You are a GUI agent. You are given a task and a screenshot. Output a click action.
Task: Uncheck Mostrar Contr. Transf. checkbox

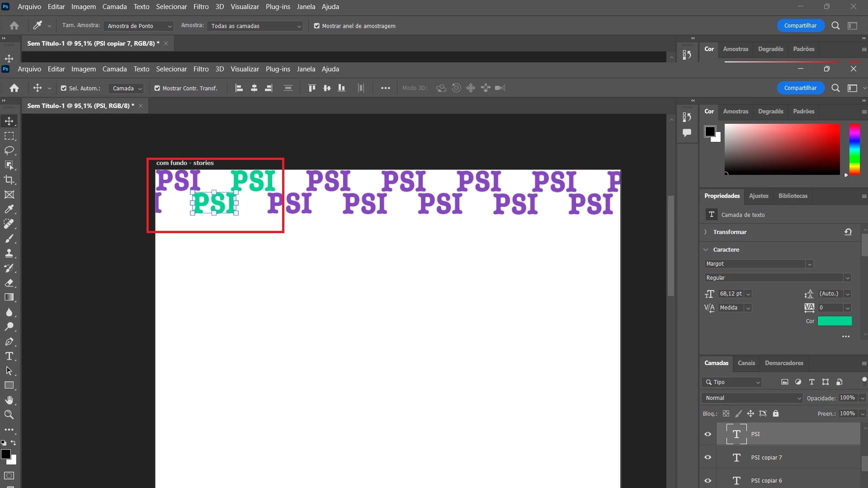(x=157, y=89)
